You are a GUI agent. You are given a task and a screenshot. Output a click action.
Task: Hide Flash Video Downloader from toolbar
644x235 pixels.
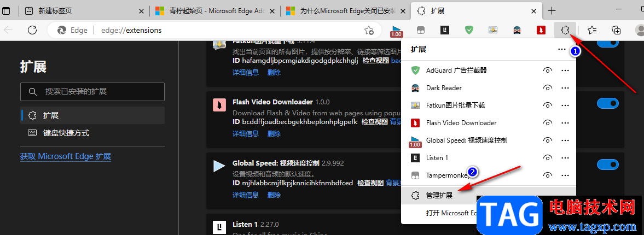coord(547,122)
